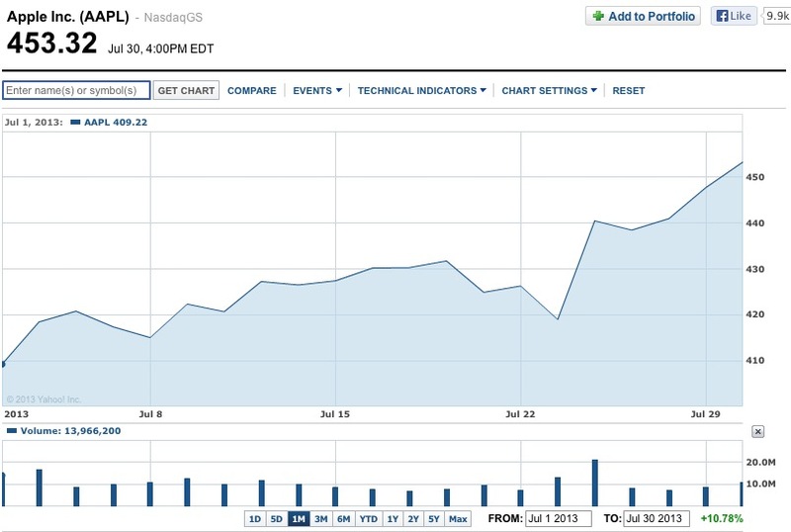The image size is (791, 532).
Task: Click the Apple Inc. (AAPL) title
Action: 68,17
